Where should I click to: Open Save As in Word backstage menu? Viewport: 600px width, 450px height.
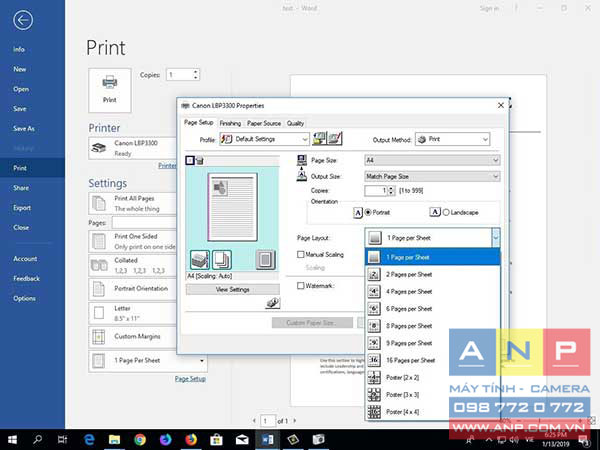point(24,129)
